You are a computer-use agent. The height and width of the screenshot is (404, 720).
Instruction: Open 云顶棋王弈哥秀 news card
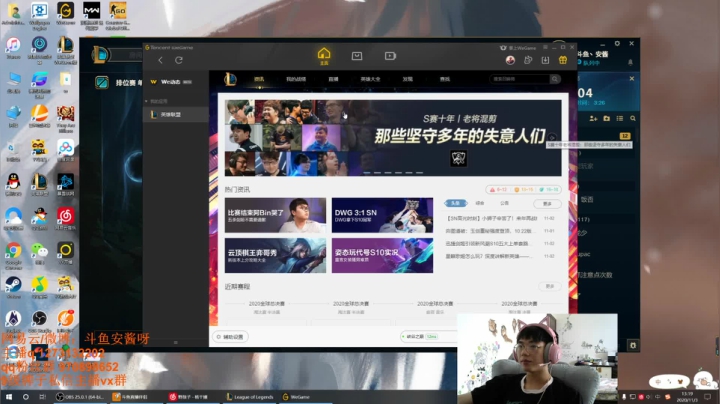(275, 255)
